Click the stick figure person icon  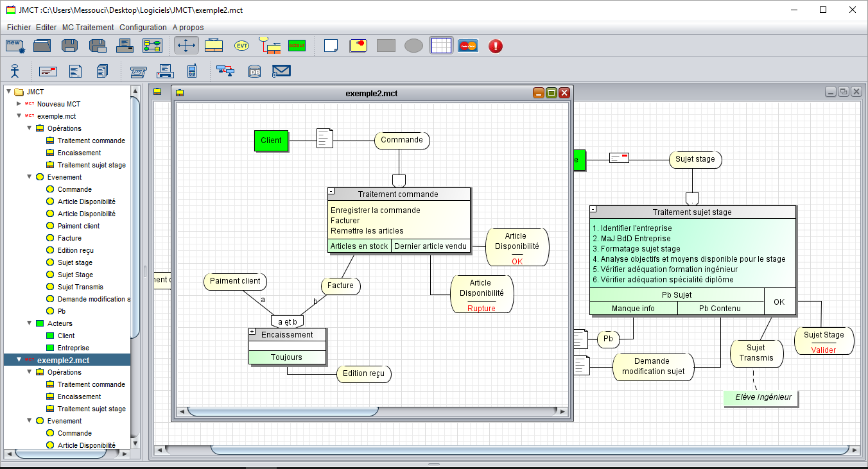pos(14,71)
